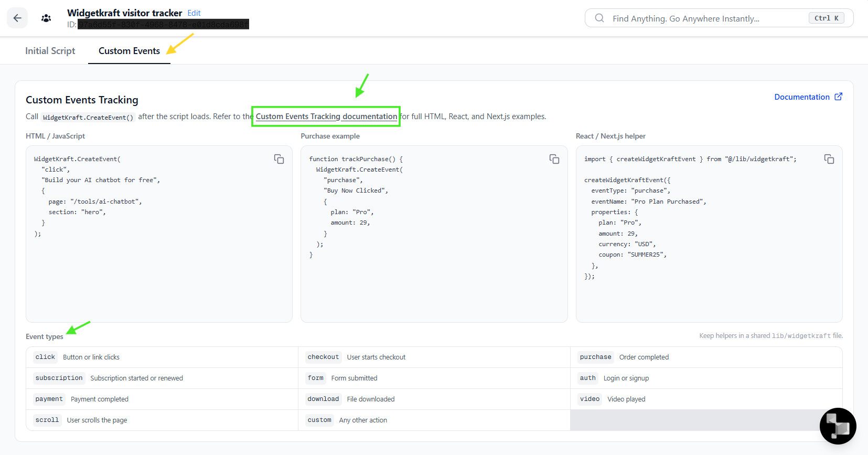Click the video event type tag
This screenshot has width=868, height=455.
click(x=590, y=399)
